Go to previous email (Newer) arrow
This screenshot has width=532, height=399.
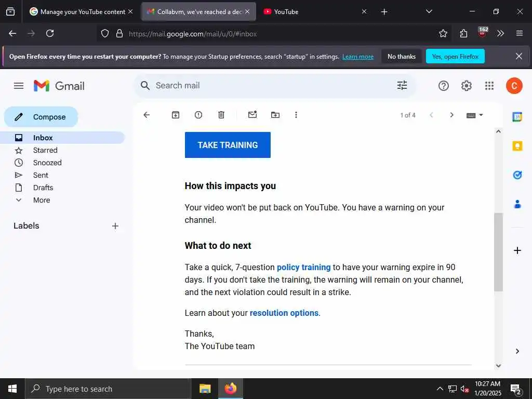pyautogui.click(x=431, y=115)
